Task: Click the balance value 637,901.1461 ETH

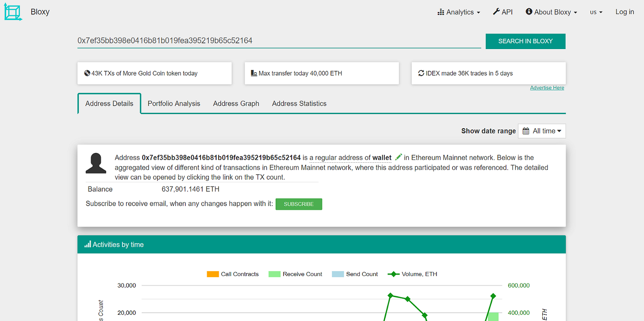Action: point(191,189)
